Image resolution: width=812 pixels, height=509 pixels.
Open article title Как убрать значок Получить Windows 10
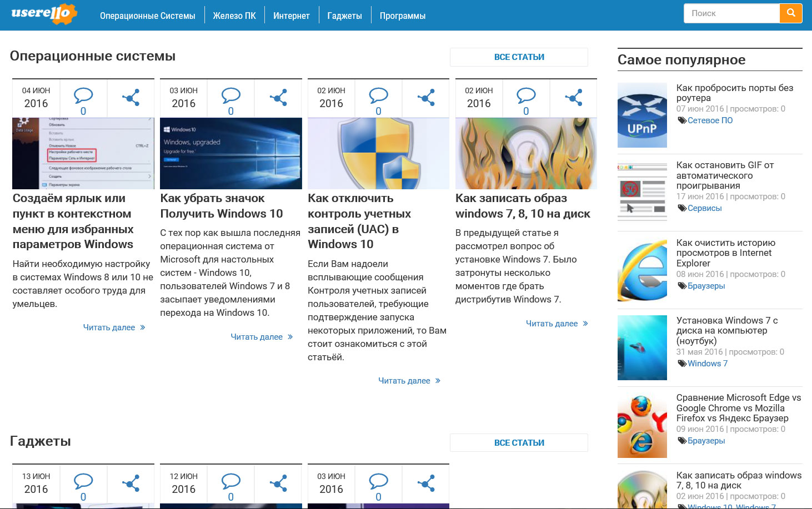(222, 206)
